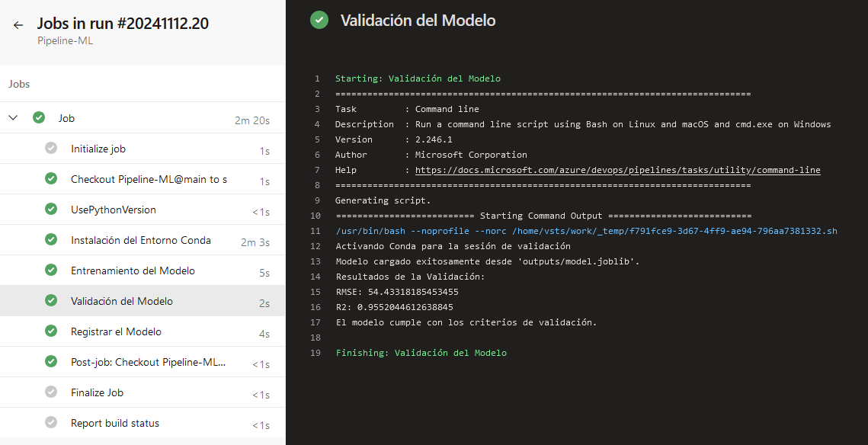Click the bash script path on line 11
Image resolution: width=868 pixels, height=445 pixels.
coord(586,231)
